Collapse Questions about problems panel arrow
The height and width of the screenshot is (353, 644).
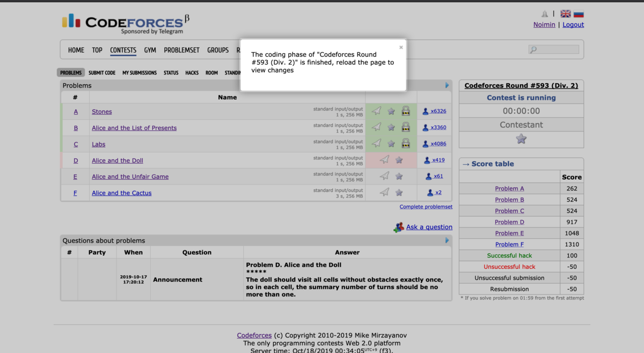(x=447, y=240)
